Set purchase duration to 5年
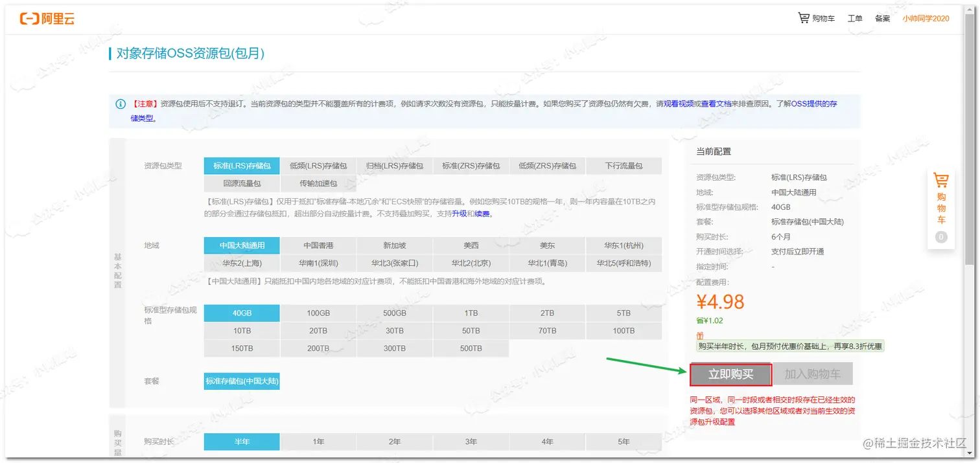The image size is (980, 463). [624, 442]
